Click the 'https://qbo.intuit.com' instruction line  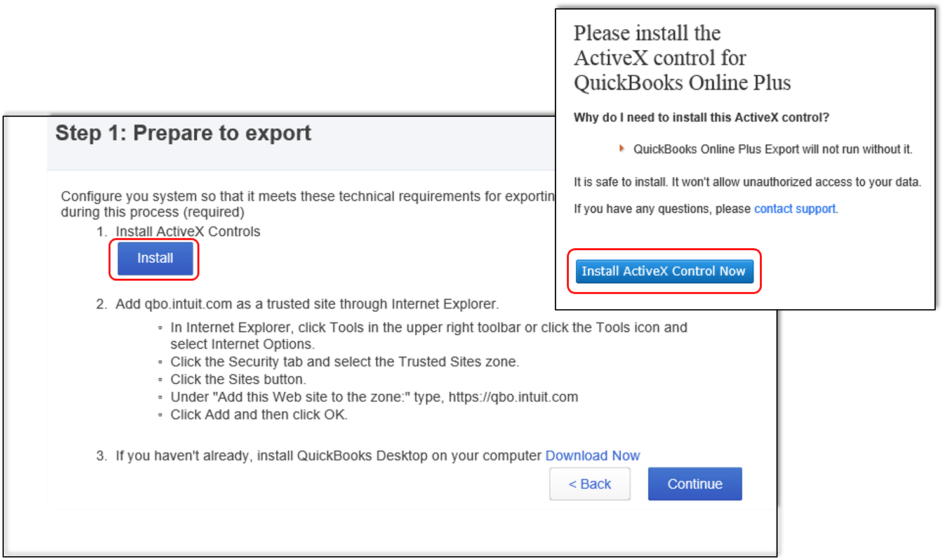tap(375, 397)
